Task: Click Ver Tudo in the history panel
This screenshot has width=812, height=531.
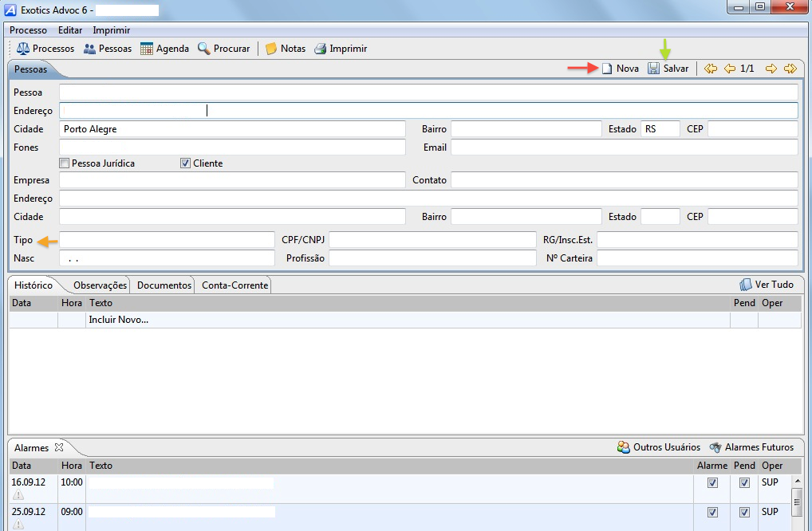Action: point(766,285)
